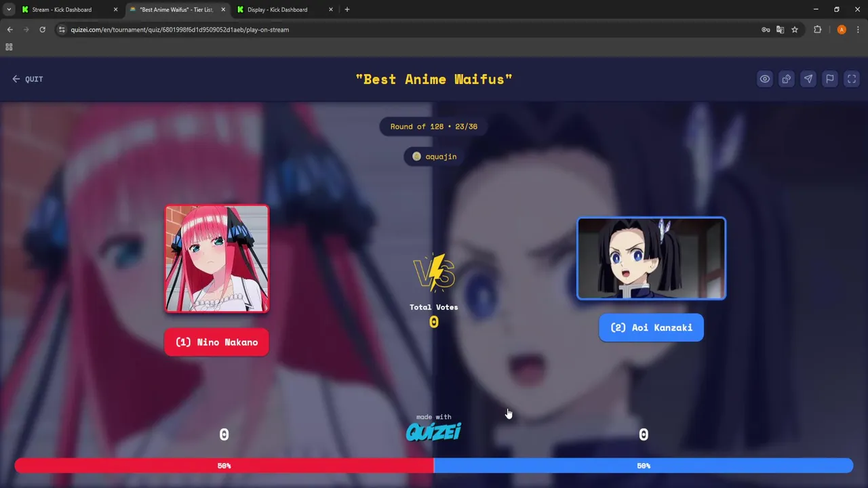
Task: Reload the current page
Action: [x=42, y=30]
